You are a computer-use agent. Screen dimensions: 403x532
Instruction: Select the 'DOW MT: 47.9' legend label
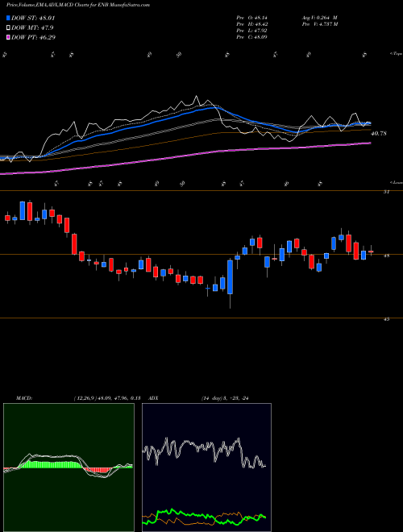click(32, 28)
